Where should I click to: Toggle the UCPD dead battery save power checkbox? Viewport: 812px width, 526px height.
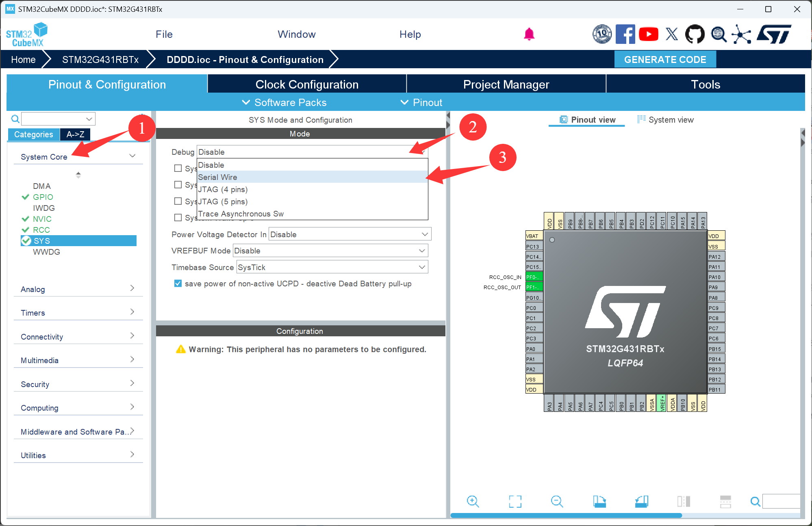pos(178,284)
